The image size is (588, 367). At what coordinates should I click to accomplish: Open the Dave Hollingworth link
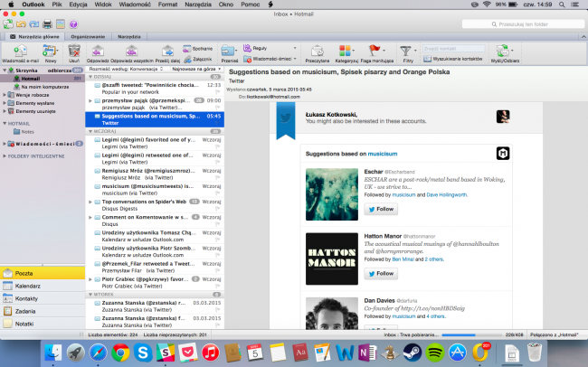tap(447, 195)
